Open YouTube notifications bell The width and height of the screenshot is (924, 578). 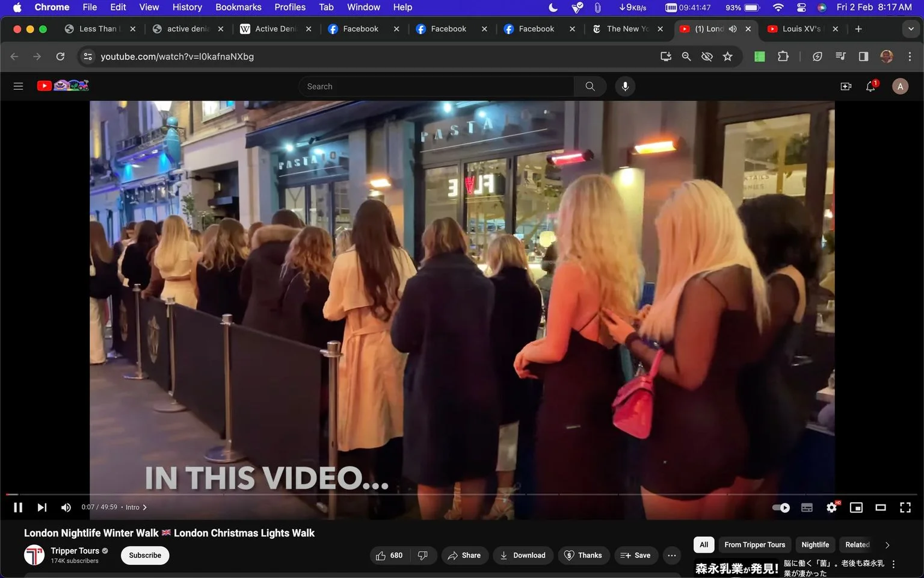point(871,86)
